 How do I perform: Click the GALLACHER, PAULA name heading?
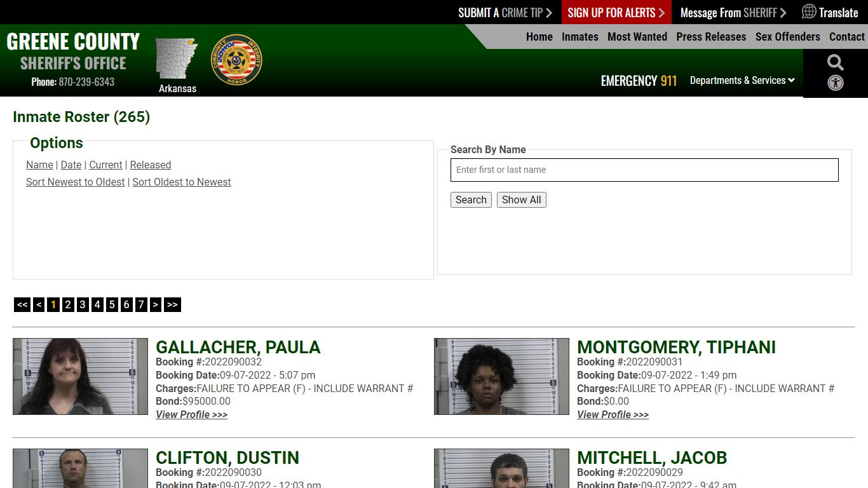238,347
